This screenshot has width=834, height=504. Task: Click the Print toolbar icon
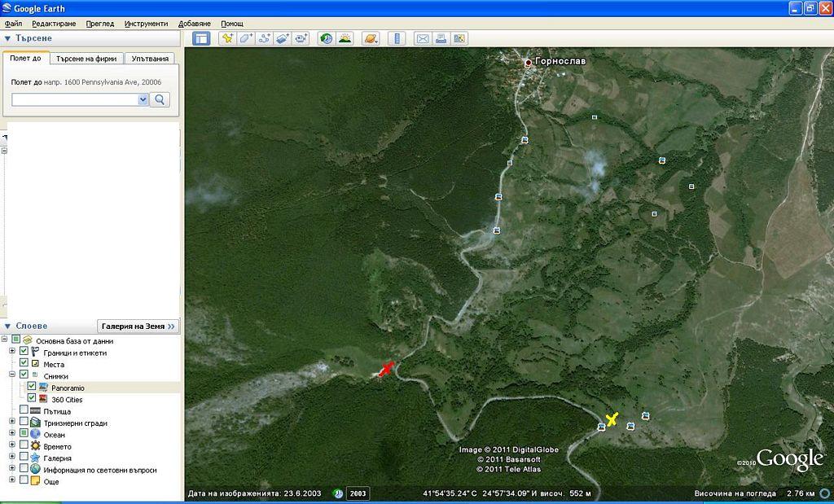[x=441, y=38]
